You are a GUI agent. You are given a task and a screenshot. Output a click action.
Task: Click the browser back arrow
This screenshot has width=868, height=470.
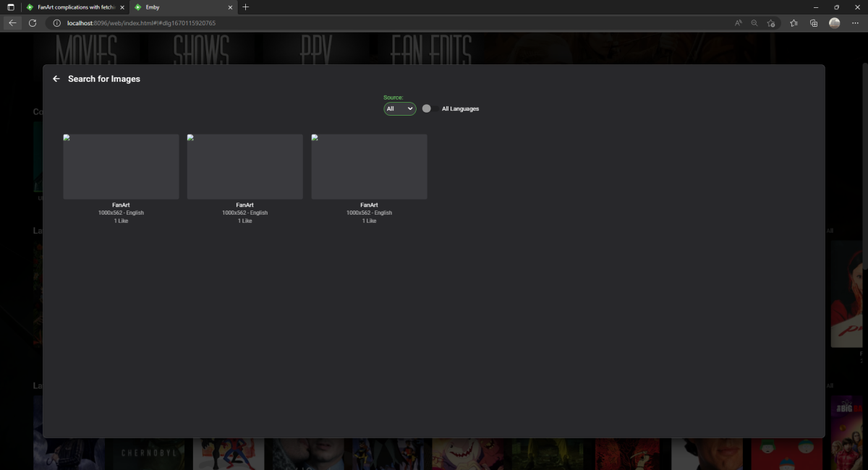(12, 23)
